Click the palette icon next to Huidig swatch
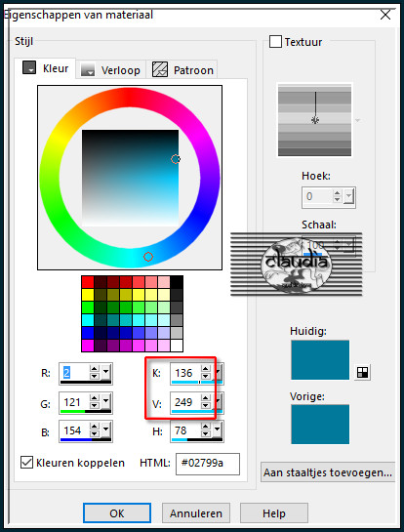Image resolution: width=404 pixels, height=532 pixels. click(362, 373)
